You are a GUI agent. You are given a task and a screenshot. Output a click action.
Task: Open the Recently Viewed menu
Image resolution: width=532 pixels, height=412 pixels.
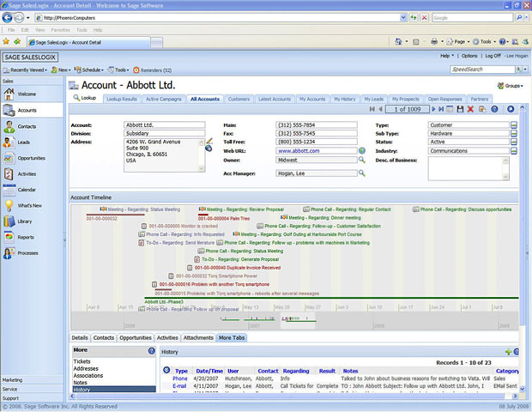click(25, 70)
